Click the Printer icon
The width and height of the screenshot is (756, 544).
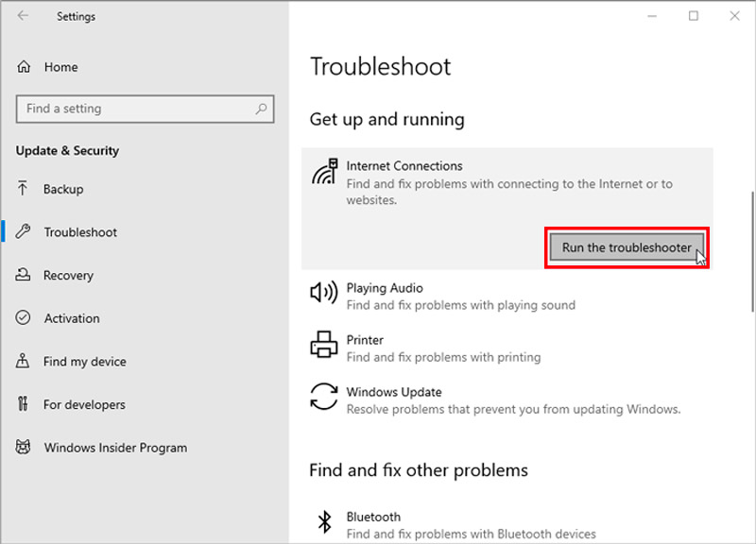(x=324, y=346)
